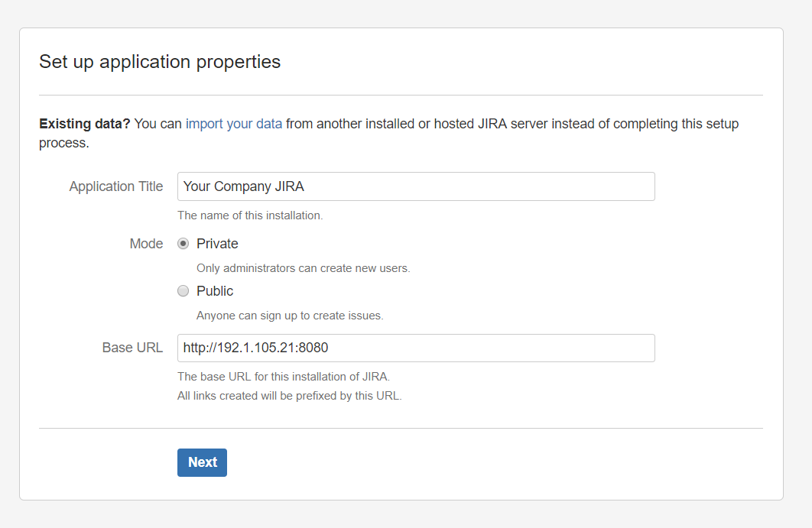812x528 pixels.
Task: Click the bold 'Existing data?' text
Action: click(85, 124)
